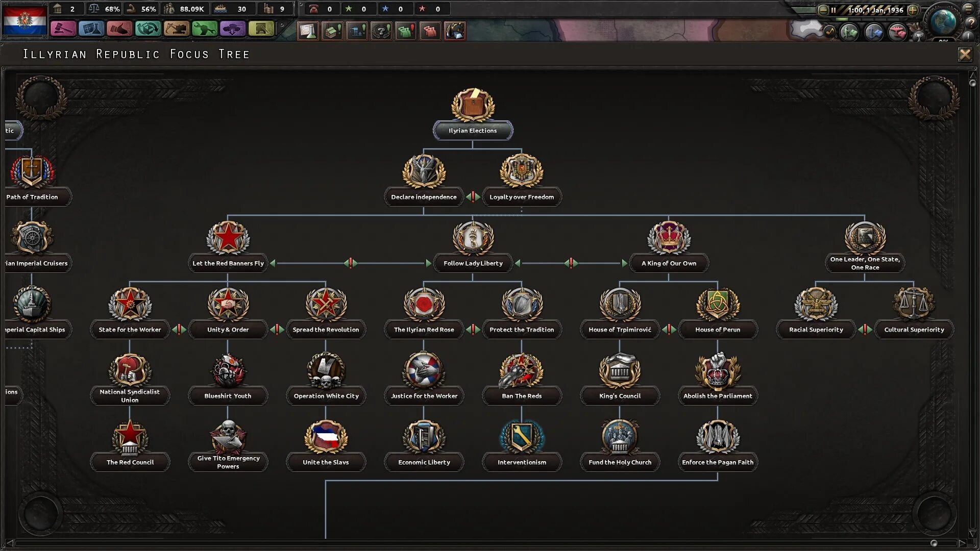Open the main menu hamburger button

[968, 8]
